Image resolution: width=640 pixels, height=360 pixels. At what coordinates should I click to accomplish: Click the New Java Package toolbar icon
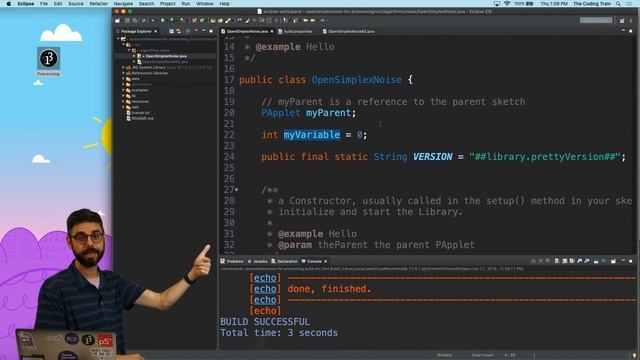pos(194,20)
